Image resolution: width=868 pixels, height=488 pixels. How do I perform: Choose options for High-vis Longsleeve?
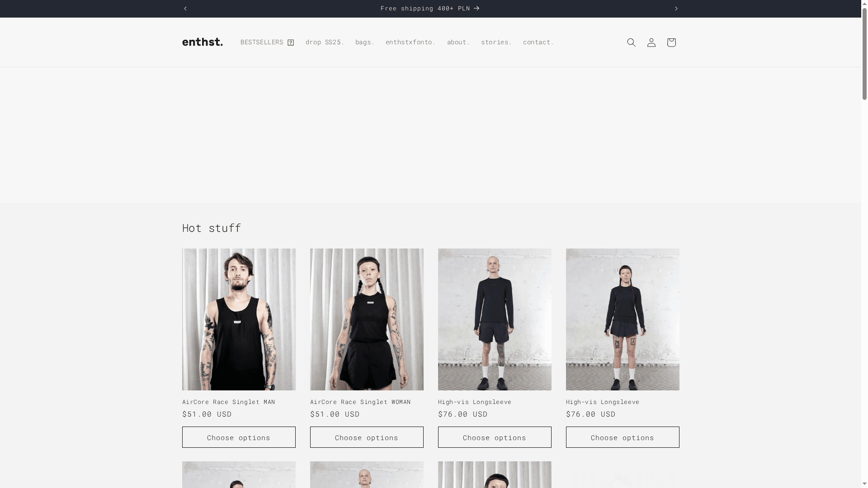[x=494, y=437]
